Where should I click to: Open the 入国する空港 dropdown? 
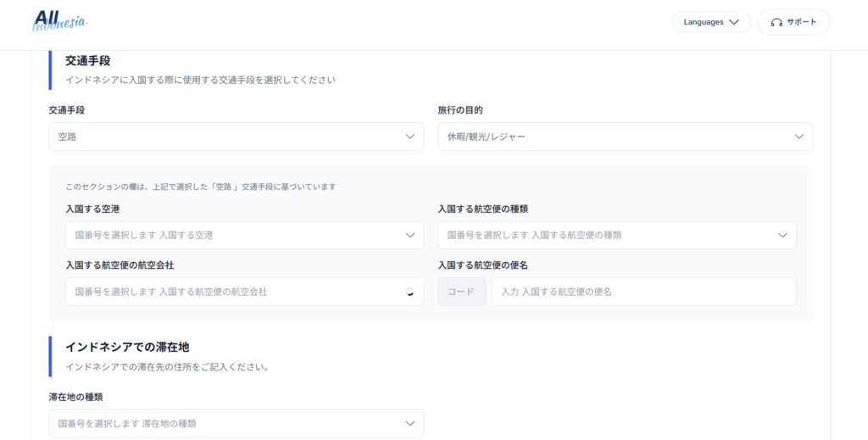coord(245,235)
